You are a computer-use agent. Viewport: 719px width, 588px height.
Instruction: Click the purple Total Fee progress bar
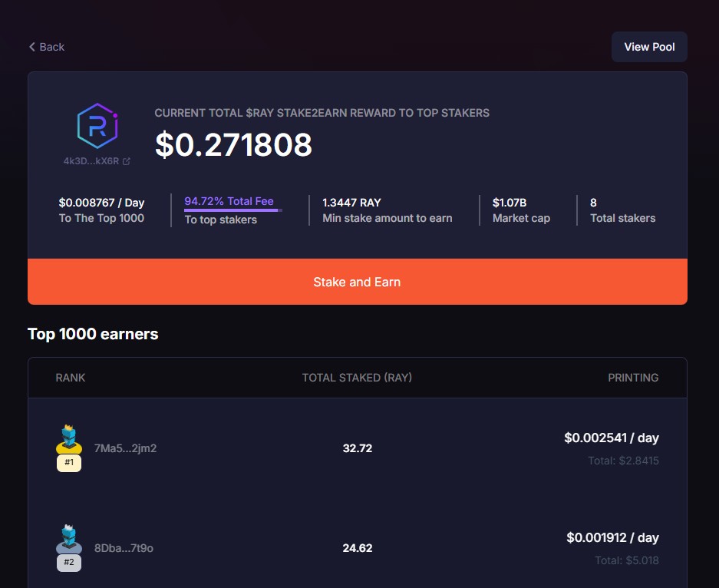coord(233,210)
